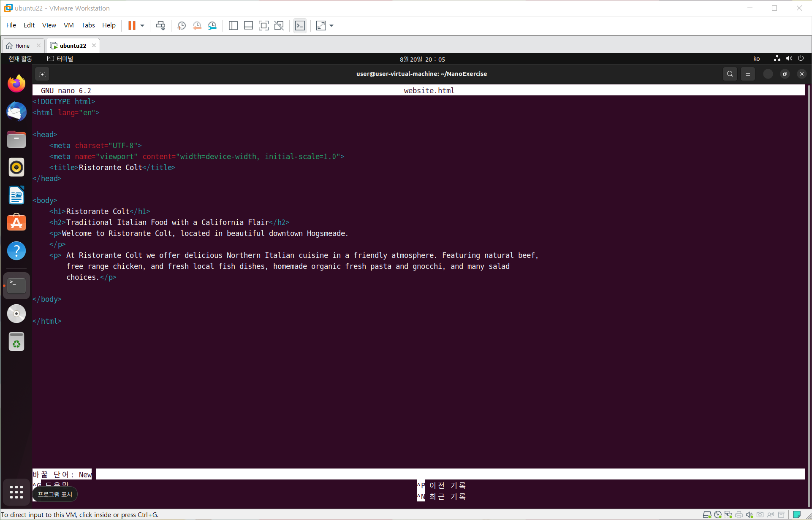Add a new terminal tab
Viewport: 812px width, 520px height.
(42, 74)
